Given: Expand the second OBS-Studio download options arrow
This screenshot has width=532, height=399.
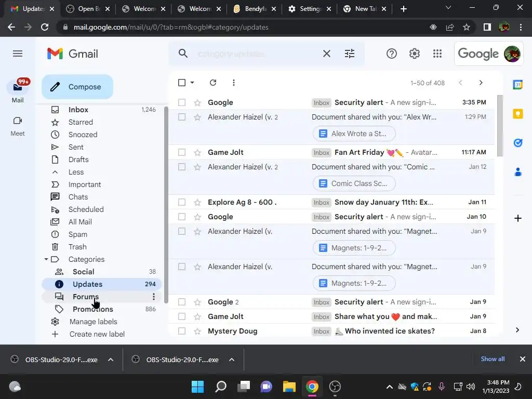Looking at the screenshot, I should [x=232, y=360].
